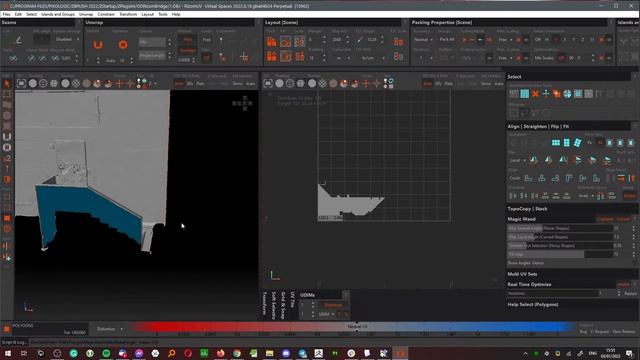
Task: Click the Cut seam tool icon
Action: (18, 40)
